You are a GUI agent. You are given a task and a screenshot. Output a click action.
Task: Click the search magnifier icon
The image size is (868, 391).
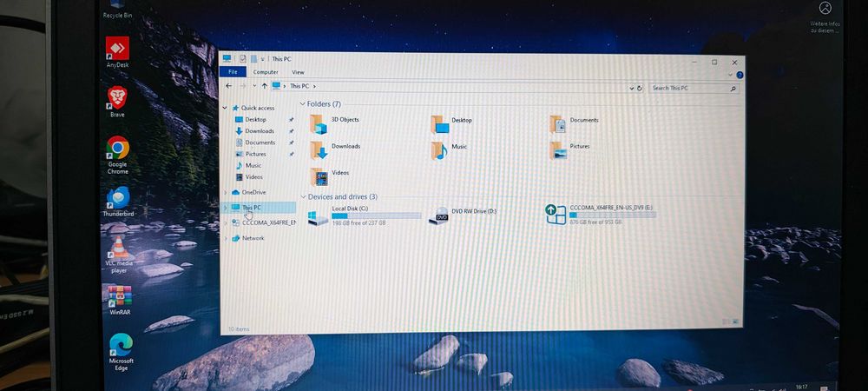pos(733,89)
